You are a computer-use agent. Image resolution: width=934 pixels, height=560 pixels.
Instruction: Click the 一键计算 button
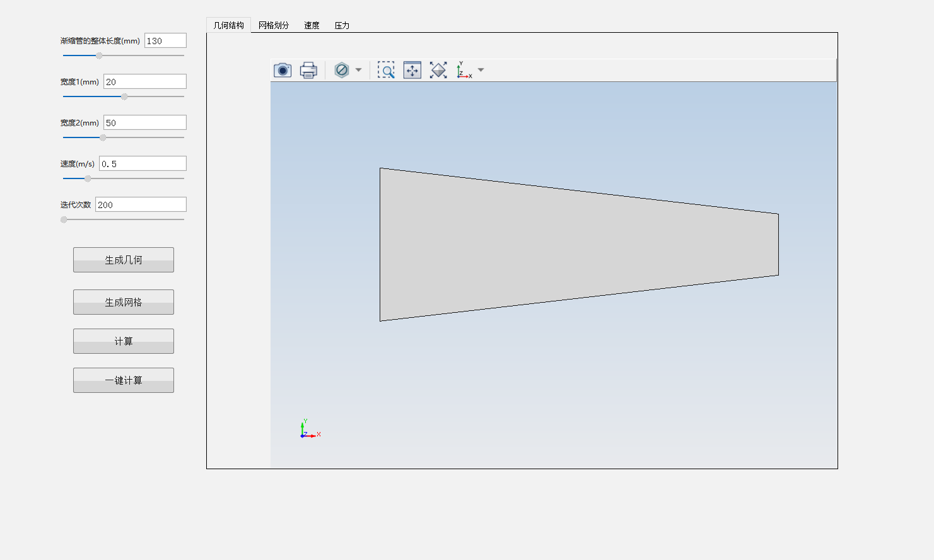click(x=124, y=380)
